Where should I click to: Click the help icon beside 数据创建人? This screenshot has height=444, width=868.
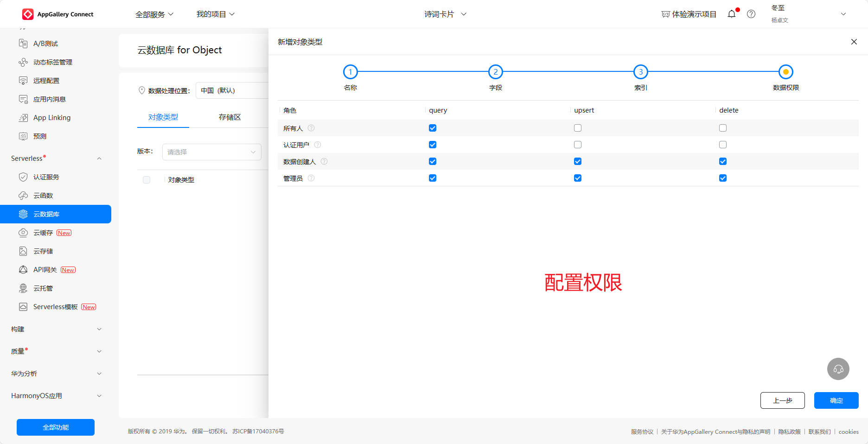pyautogui.click(x=324, y=161)
